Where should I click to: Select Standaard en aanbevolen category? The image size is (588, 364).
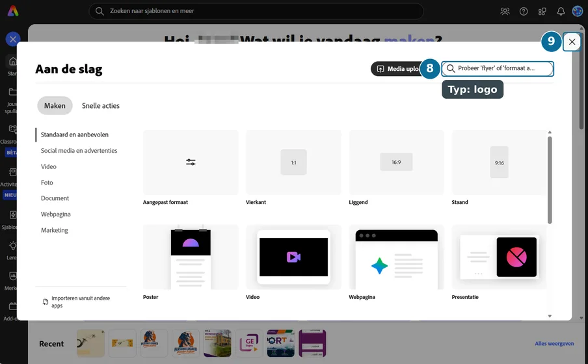coord(75,135)
